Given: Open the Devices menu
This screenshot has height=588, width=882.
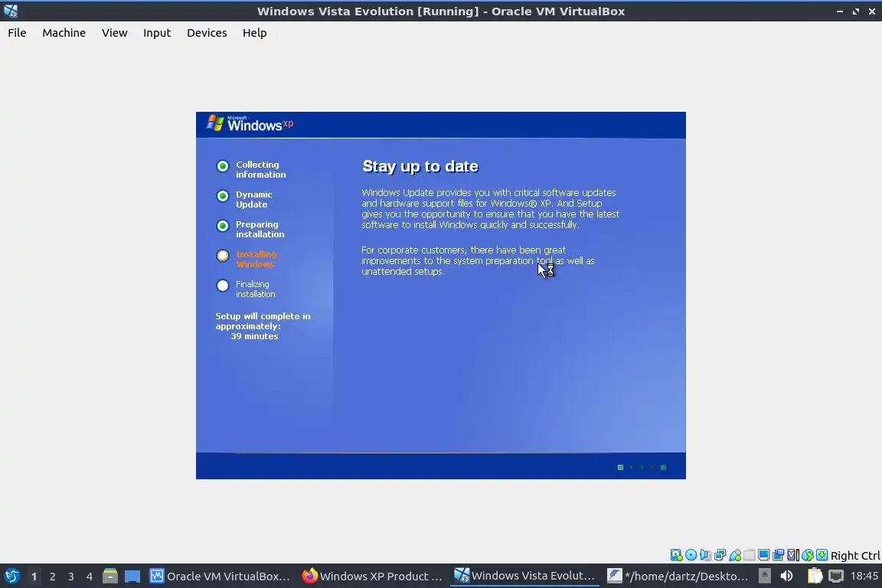Looking at the screenshot, I should (207, 33).
